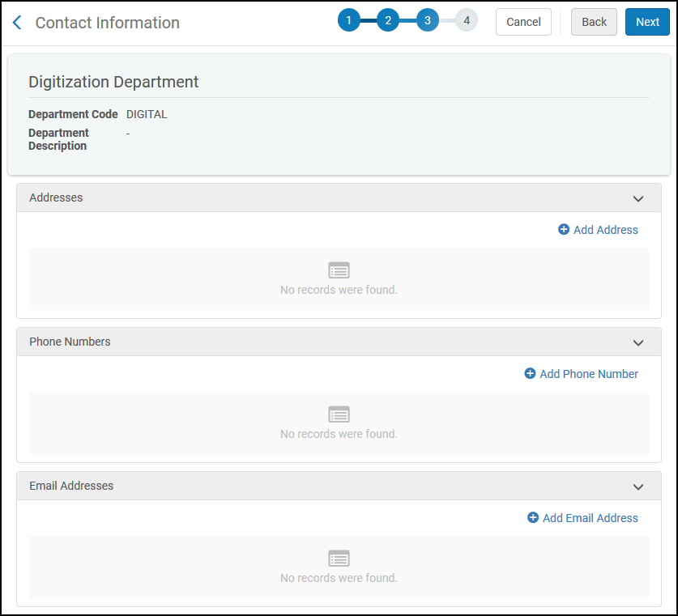
Task: Jump to wizard step 2
Action: (x=388, y=21)
